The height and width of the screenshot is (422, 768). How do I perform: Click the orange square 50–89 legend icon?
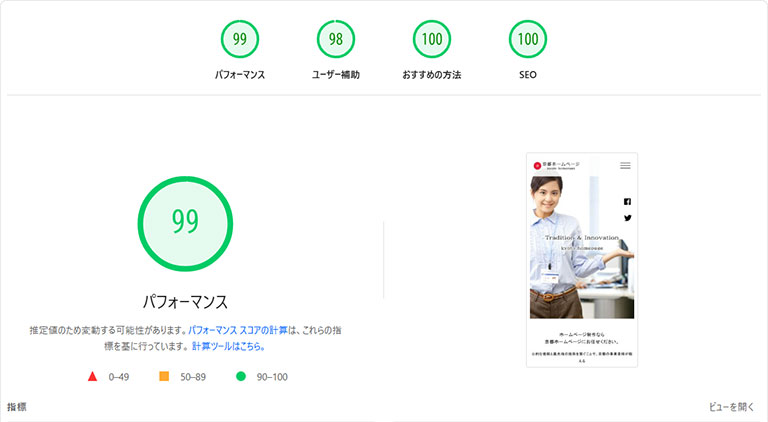pos(164,376)
